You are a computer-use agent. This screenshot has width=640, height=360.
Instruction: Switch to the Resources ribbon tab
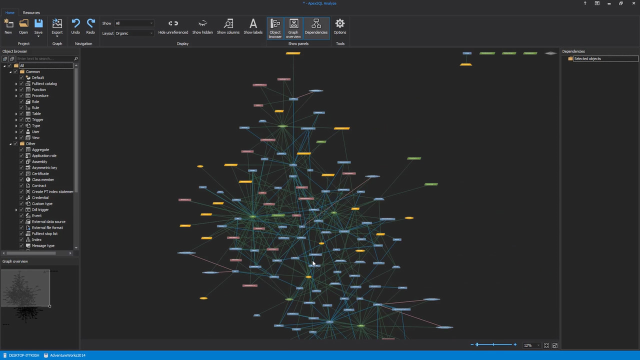coord(31,13)
